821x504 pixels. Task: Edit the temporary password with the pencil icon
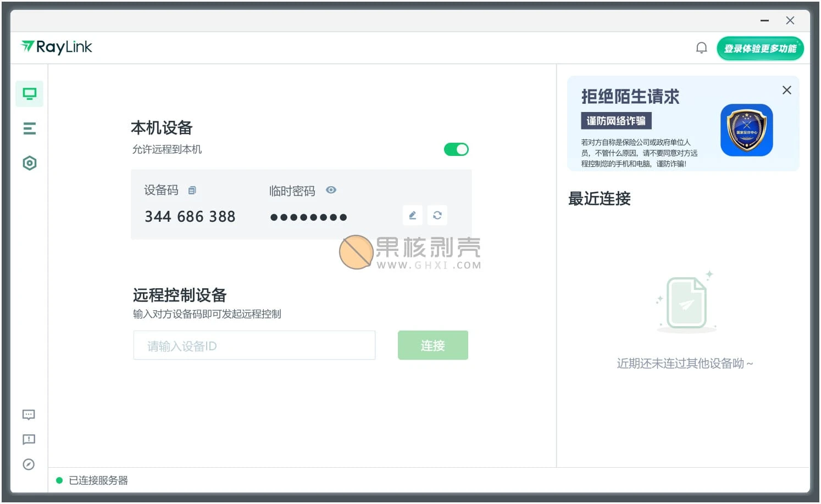[x=412, y=215]
